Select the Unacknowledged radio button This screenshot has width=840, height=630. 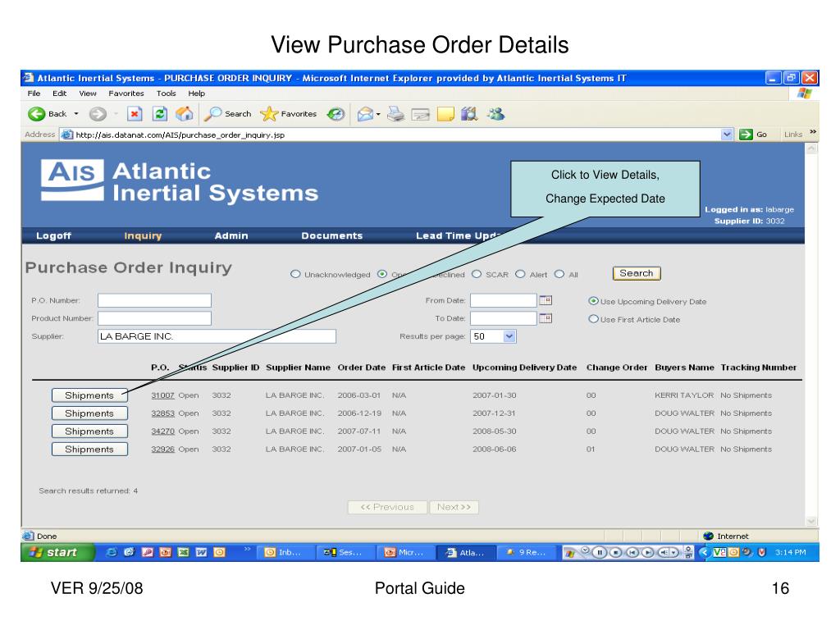tap(295, 274)
